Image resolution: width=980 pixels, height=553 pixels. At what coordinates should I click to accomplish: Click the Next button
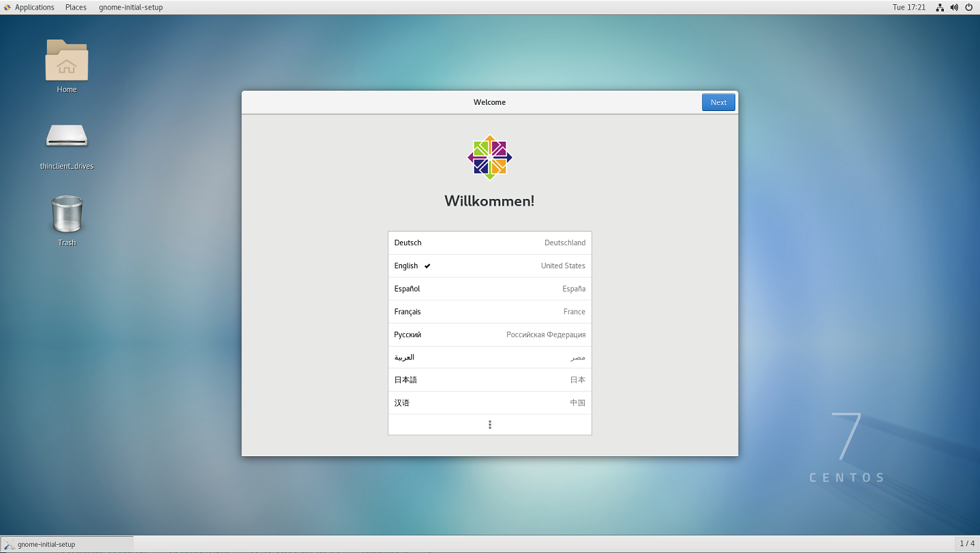(x=718, y=102)
